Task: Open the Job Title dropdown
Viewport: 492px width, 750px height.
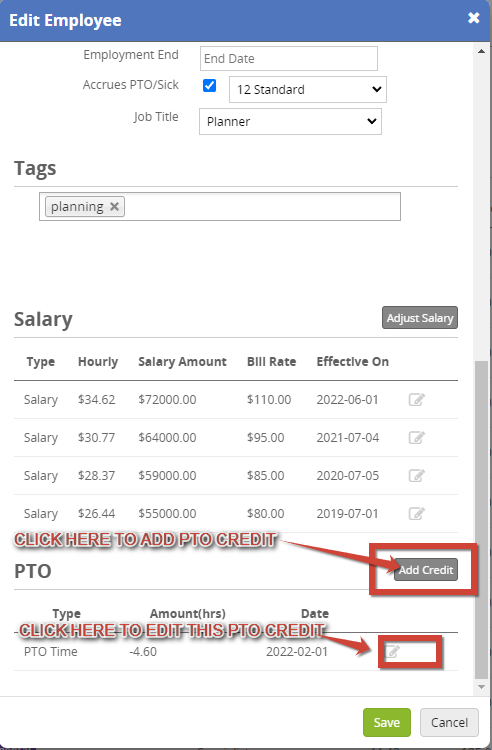Action: [290, 121]
